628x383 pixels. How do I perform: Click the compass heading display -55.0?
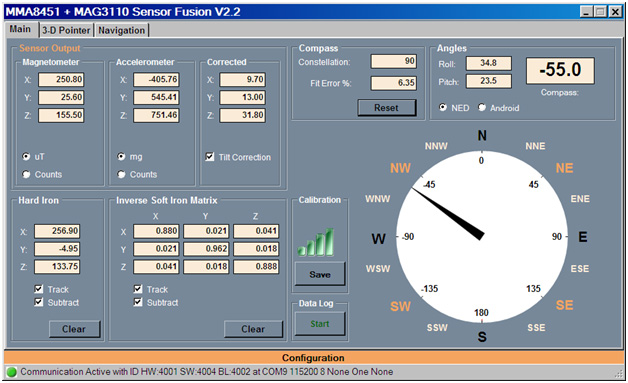[x=560, y=71]
